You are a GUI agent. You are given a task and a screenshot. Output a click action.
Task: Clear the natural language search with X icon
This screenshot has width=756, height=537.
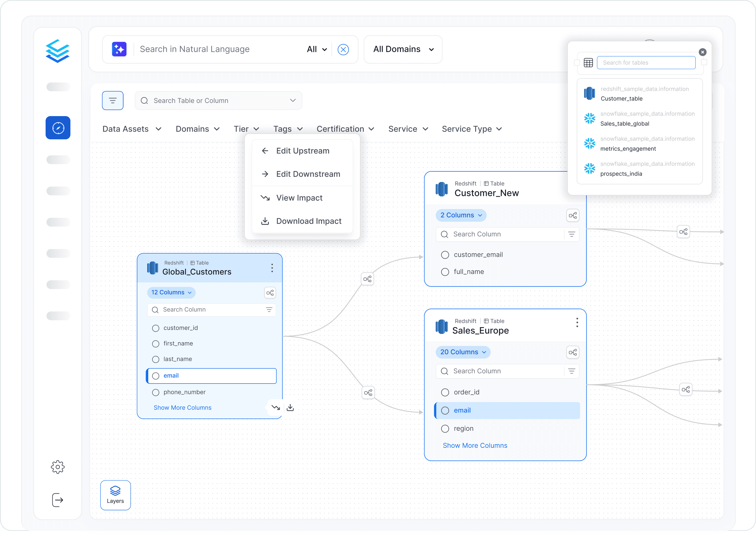(343, 50)
